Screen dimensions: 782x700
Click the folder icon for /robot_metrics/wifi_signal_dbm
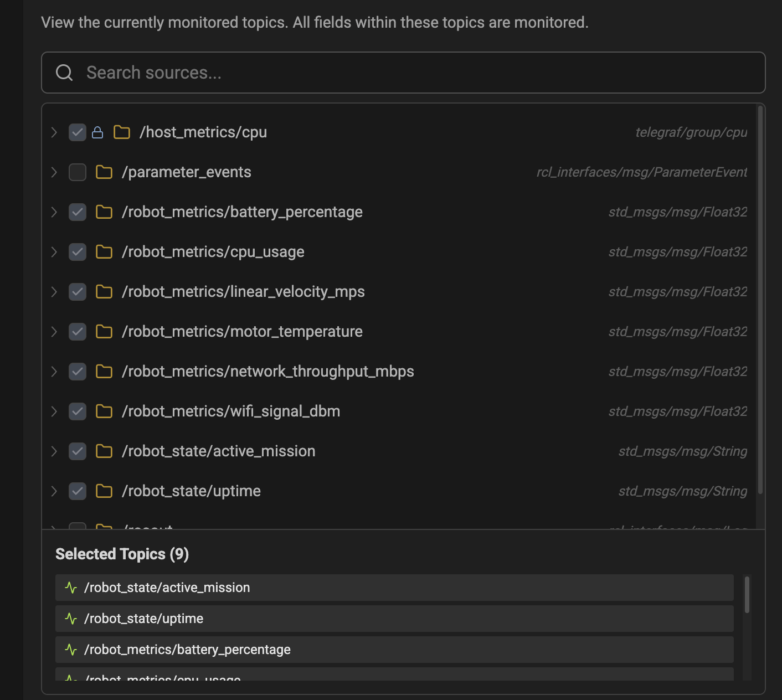point(104,411)
